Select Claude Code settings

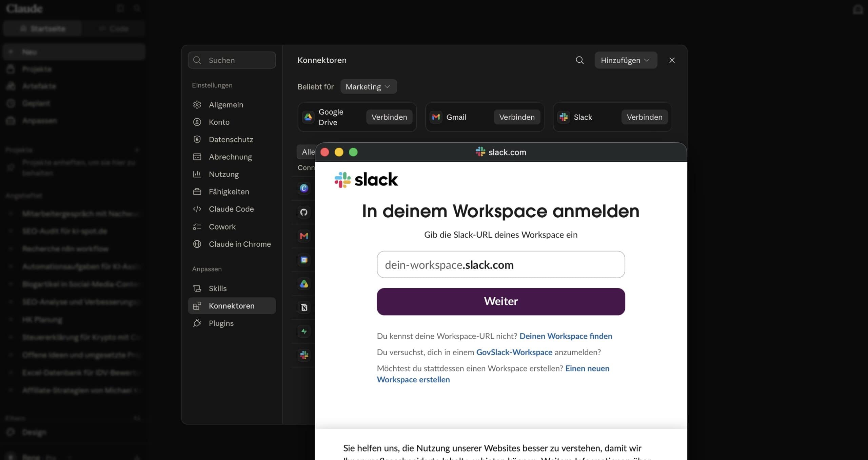coord(232,209)
